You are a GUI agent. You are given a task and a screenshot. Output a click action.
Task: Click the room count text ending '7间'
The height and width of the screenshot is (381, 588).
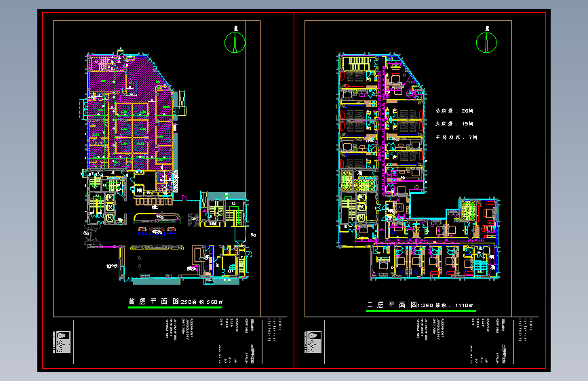point(456,137)
